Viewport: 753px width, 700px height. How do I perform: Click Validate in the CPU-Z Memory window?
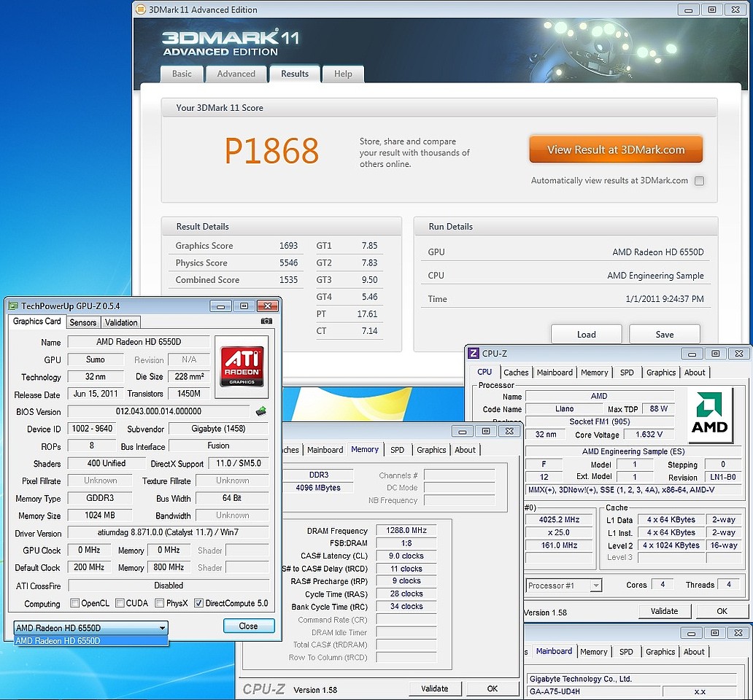[435, 688]
